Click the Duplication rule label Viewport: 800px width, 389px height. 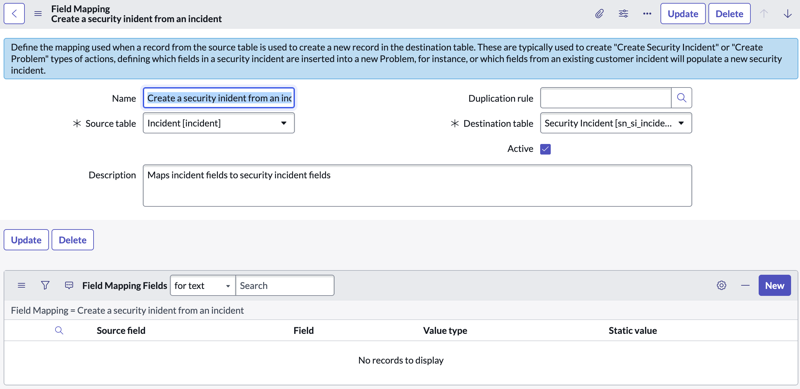501,98
